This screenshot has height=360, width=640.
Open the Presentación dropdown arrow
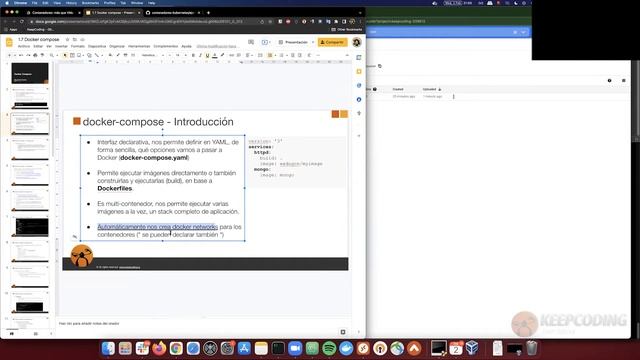313,42
